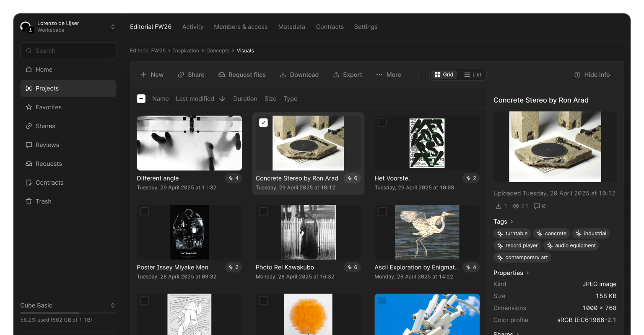
Task: Click the tag count badge on Photo Rei Kawakubo
Action: coord(352,267)
